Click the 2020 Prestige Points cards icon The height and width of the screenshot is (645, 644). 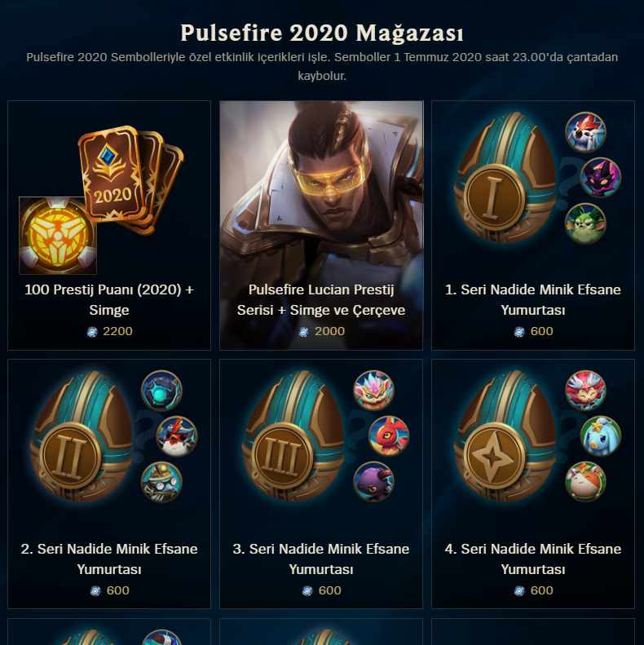[130, 179]
